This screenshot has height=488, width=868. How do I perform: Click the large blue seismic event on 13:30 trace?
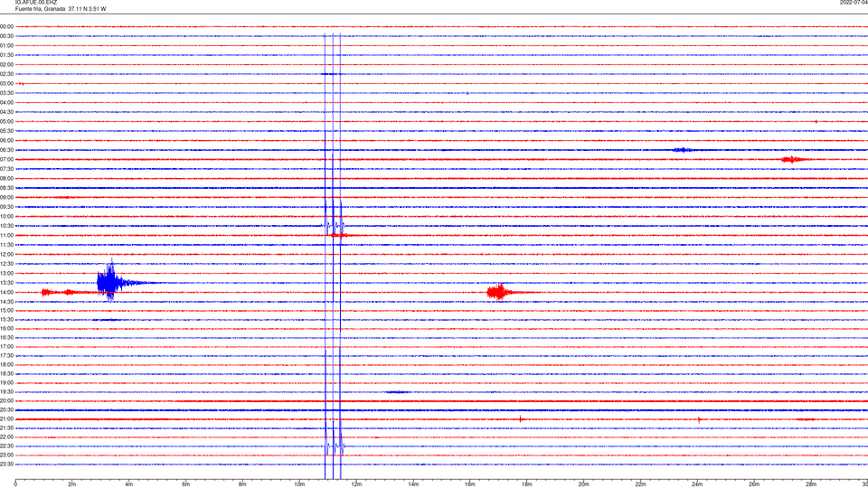(x=112, y=281)
